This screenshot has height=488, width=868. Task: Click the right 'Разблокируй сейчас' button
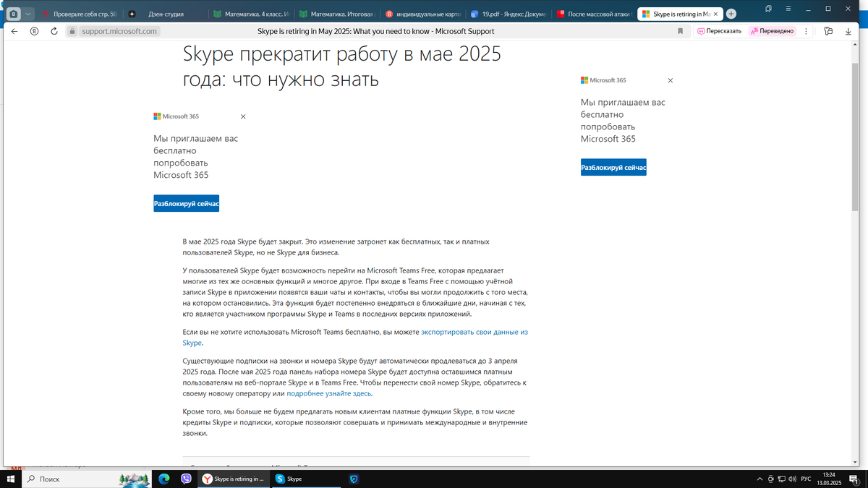(x=613, y=168)
